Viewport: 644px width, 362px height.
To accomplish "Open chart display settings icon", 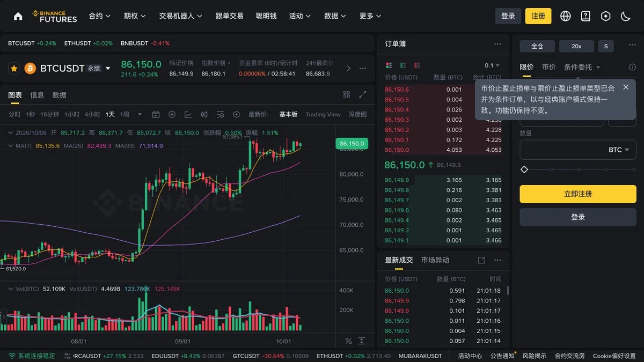I will tap(221, 114).
